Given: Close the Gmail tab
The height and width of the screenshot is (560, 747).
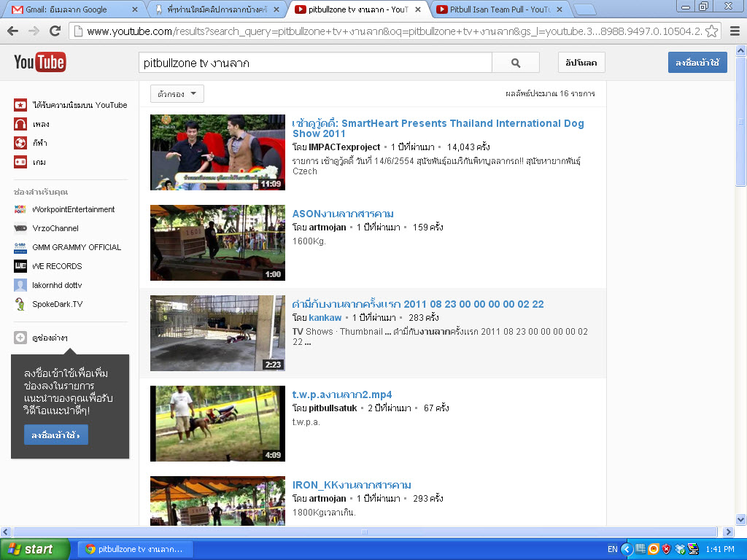Looking at the screenshot, I should click(x=134, y=9).
